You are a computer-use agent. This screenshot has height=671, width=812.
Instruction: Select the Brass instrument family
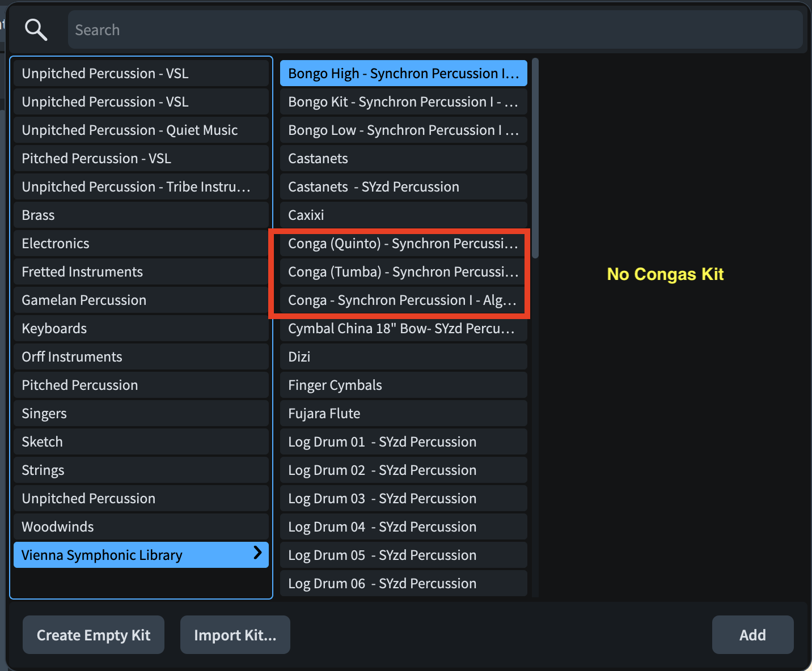point(141,215)
